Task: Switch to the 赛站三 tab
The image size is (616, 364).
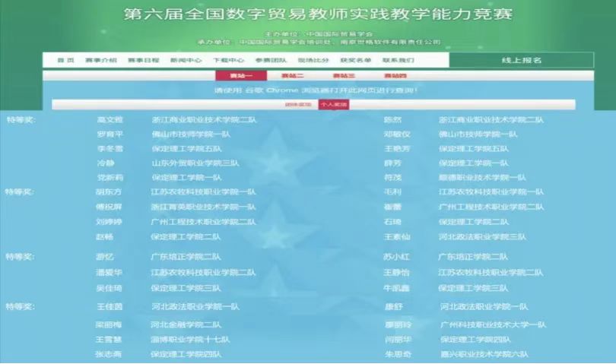Action: click(x=344, y=76)
